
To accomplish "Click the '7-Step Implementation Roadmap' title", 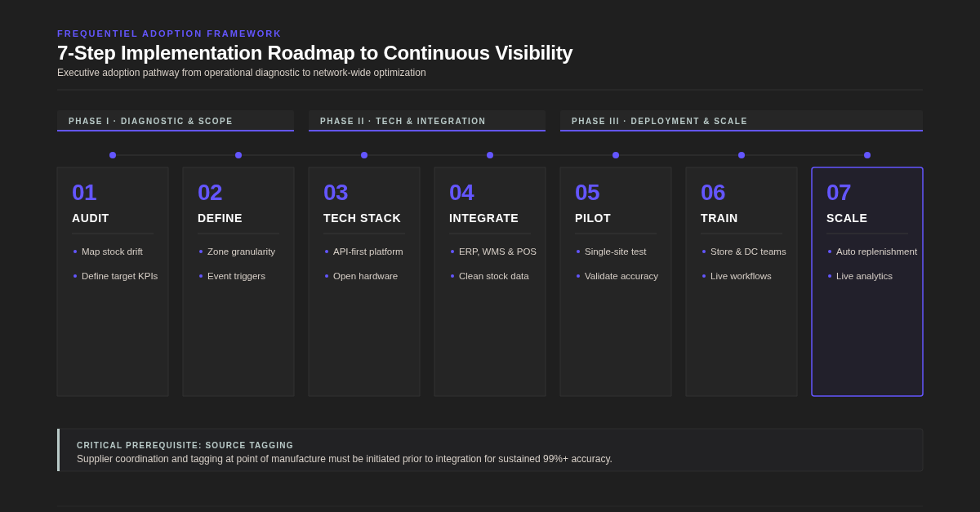I will [x=314, y=53].
